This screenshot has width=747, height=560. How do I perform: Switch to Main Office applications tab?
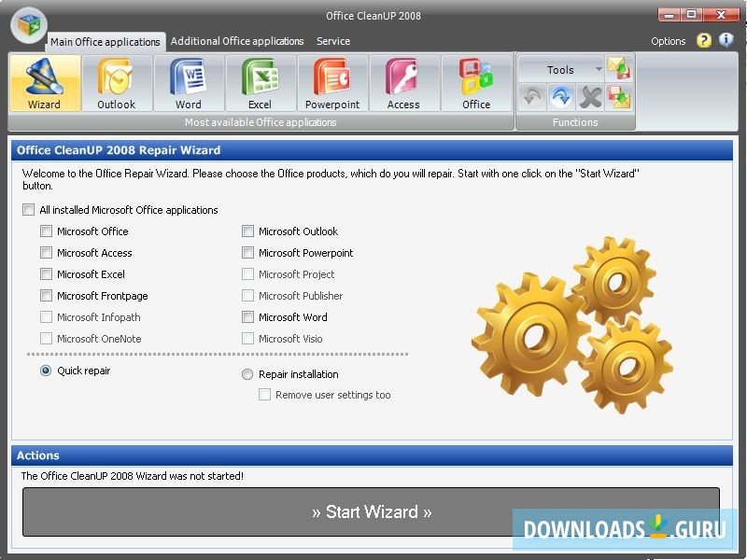106,42
